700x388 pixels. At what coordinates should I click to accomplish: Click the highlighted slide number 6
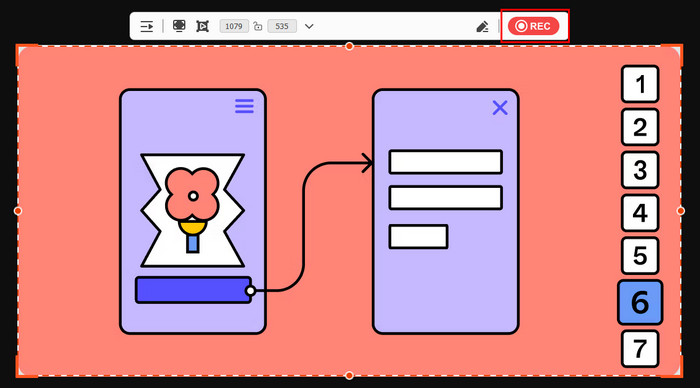[640, 302]
